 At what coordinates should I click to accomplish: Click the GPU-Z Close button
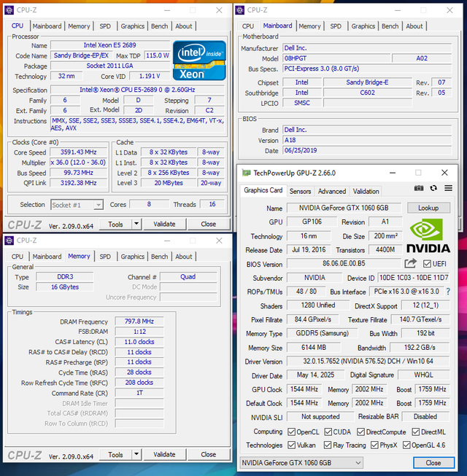[433, 463]
